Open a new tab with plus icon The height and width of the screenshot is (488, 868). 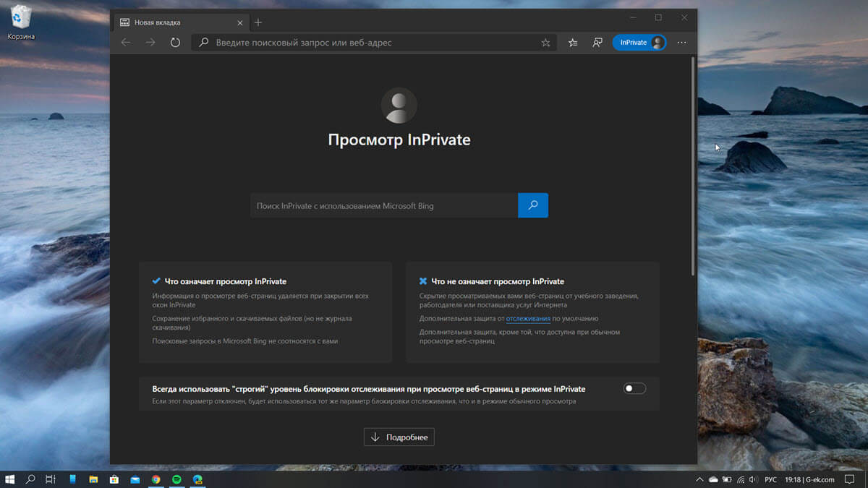click(x=258, y=22)
